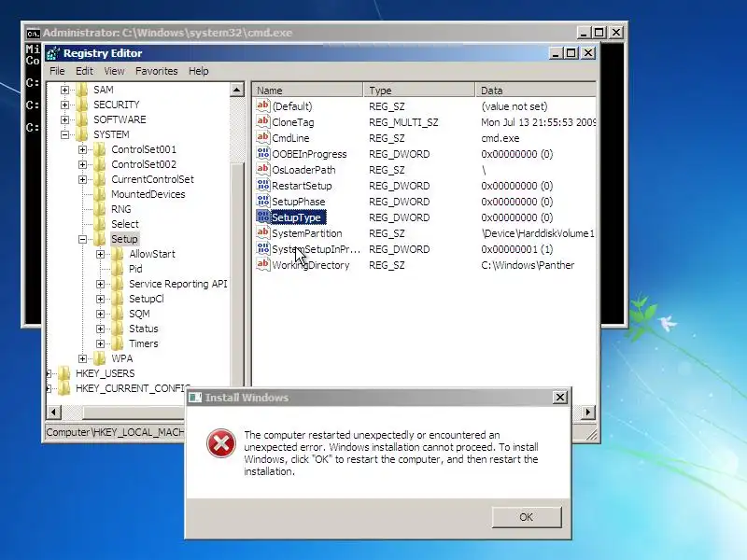The image size is (747, 560).
Task: Expand the Timers key
Action: (x=100, y=343)
